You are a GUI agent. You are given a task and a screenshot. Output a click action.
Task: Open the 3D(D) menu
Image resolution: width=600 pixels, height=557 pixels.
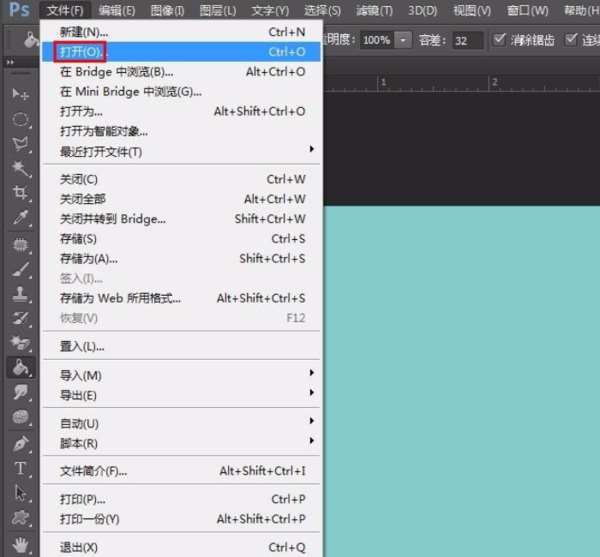[x=422, y=10]
